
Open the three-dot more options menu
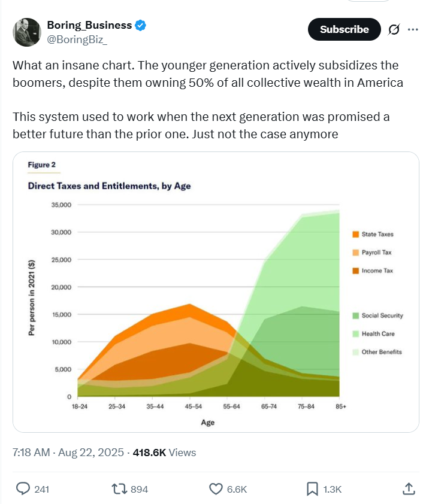click(413, 29)
